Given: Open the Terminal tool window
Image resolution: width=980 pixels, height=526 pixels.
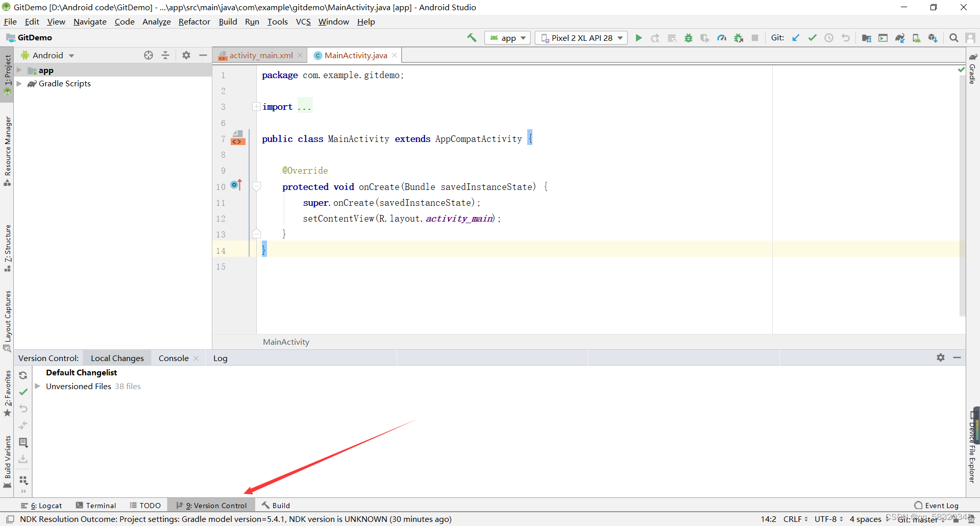Looking at the screenshot, I should [101, 505].
